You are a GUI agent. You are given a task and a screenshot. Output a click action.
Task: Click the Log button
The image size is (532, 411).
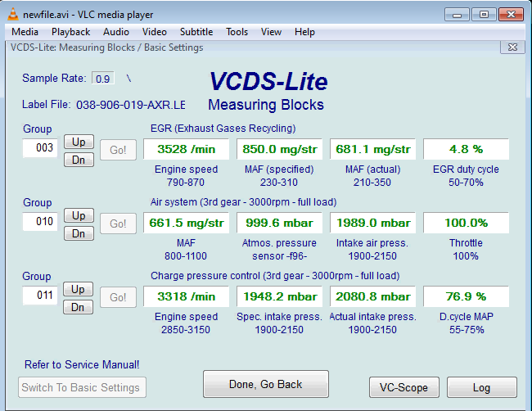pos(482,387)
